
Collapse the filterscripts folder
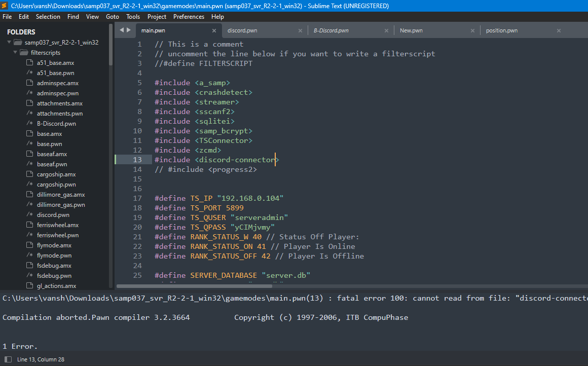[x=15, y=53]
